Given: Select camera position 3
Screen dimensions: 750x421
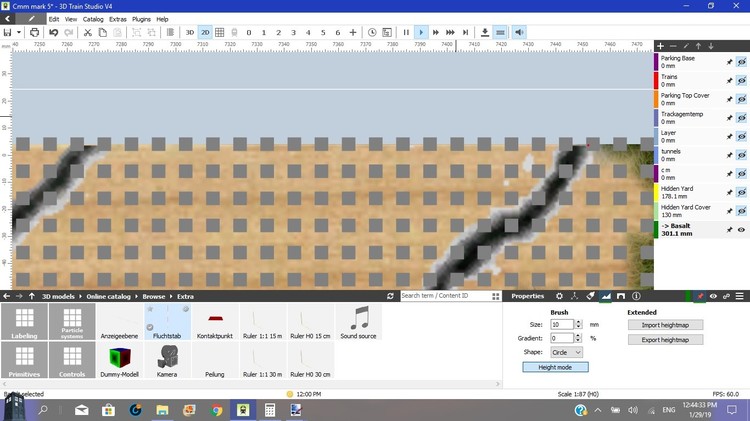Looking at the screenshot, I should [293, 33].
